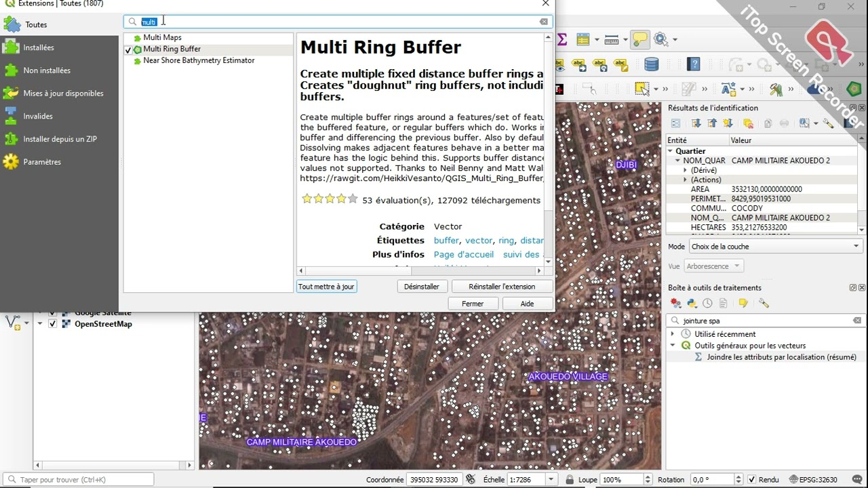Screen dimensions: 868x488
Task: Select Joindre les attributs par localisation (résumé)
Action: pos(781,357)
